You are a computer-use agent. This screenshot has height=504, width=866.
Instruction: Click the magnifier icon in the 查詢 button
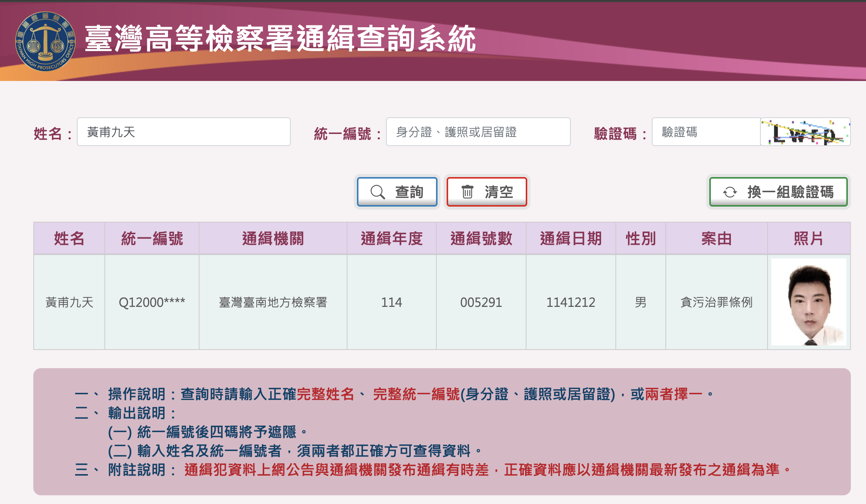377,192
